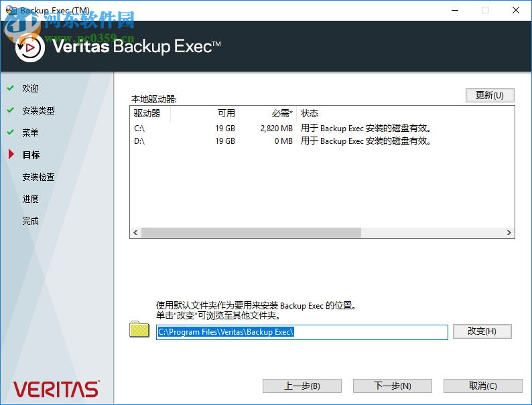Select the 安装检查 step in sidebar

(38, 177)
